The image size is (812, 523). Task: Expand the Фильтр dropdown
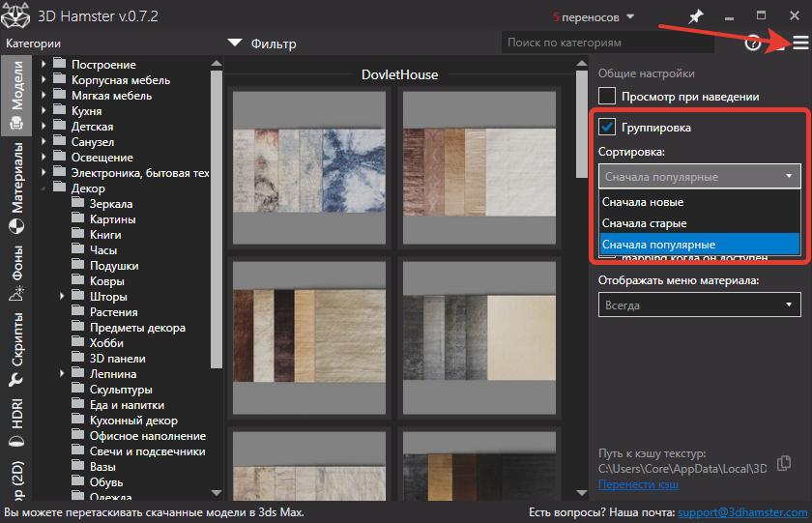(x=235, y=43)
